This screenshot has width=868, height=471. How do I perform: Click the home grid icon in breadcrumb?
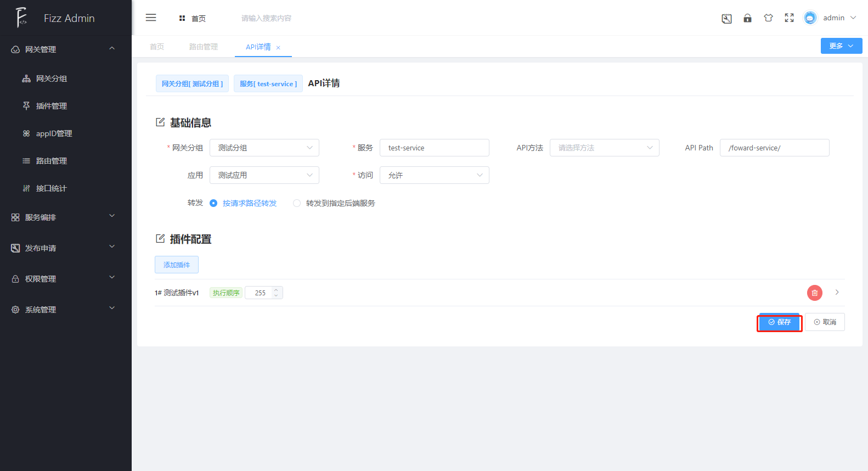coord(182,18)
